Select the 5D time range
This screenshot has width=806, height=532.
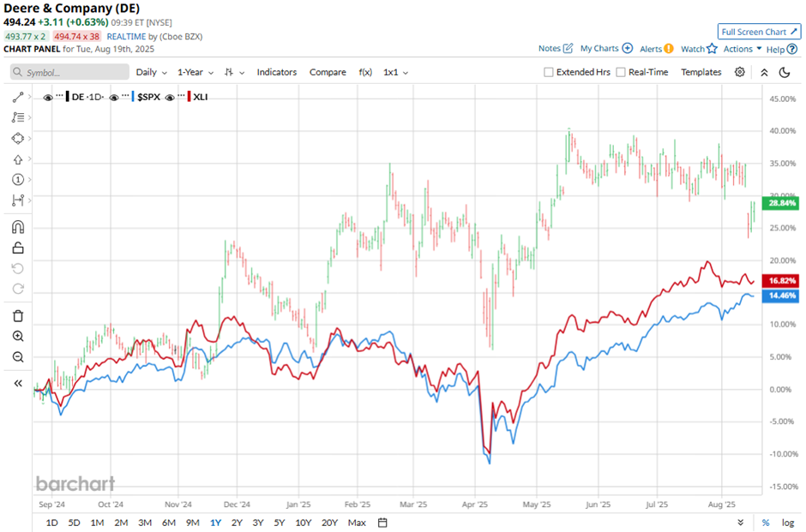[74, 523]
